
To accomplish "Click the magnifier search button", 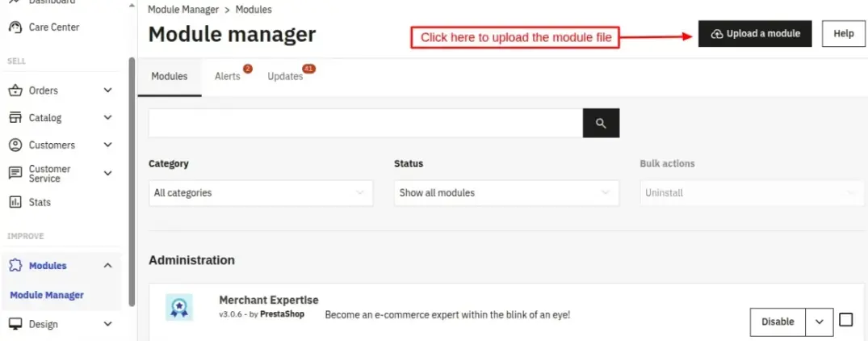I will tap(602, 123).
